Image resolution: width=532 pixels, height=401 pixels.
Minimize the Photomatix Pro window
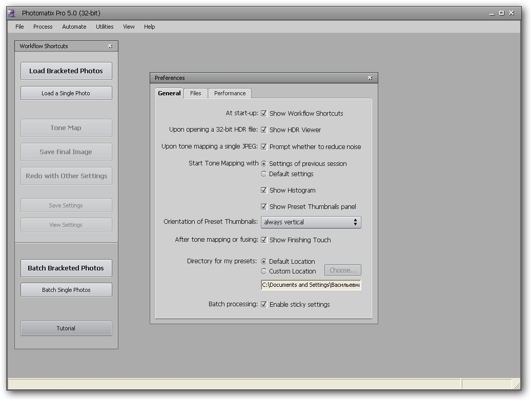pos(492,13)
